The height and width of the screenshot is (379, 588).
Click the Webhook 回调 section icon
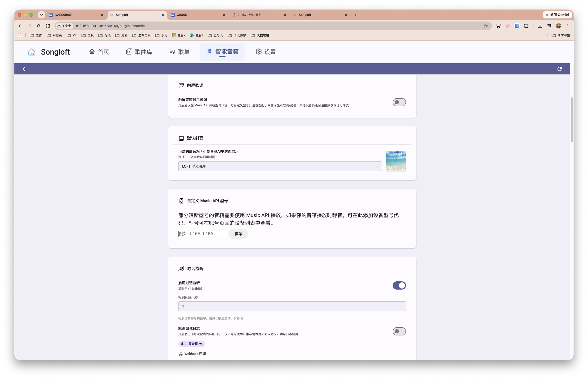(x=181, y=354)
